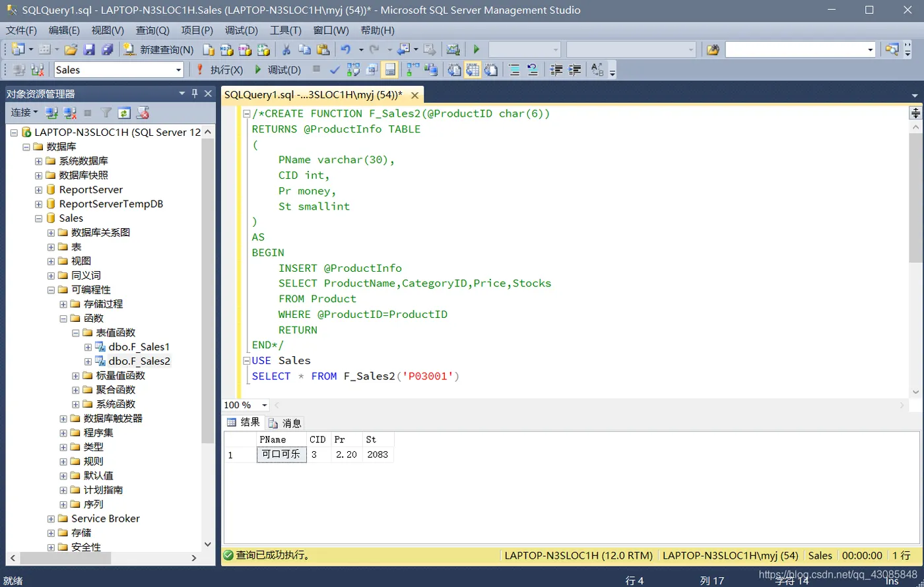924x587 pixels.
Task: Collapse the 表值函数 folder
Action: (x=76, y=333)
